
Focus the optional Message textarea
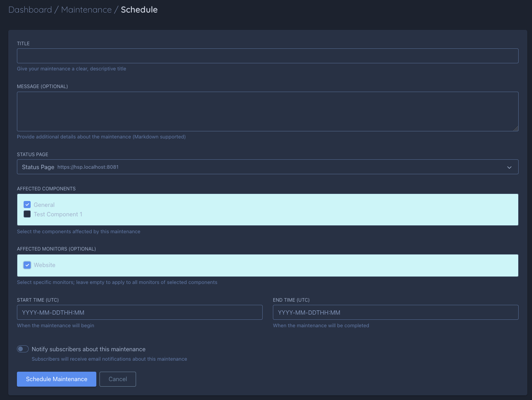(x=267, y=111)
